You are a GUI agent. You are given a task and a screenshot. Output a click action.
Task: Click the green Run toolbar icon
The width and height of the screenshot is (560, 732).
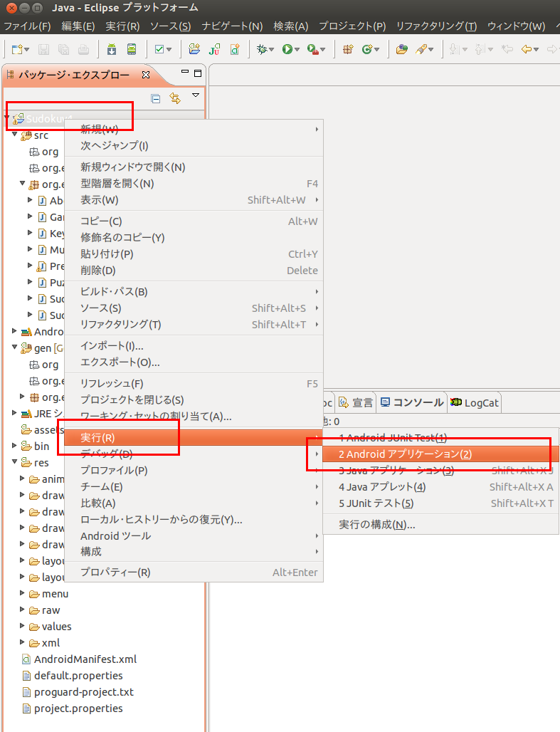pos(287,49)
